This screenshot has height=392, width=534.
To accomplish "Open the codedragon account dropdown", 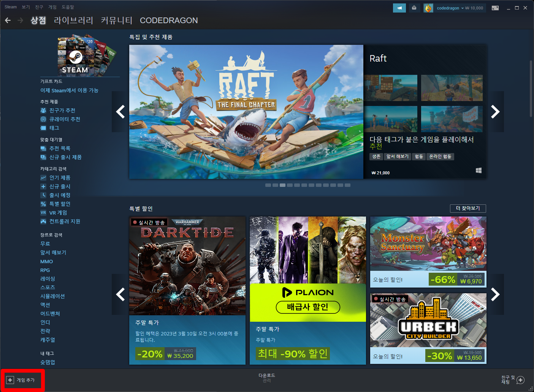I will point(450,8).
